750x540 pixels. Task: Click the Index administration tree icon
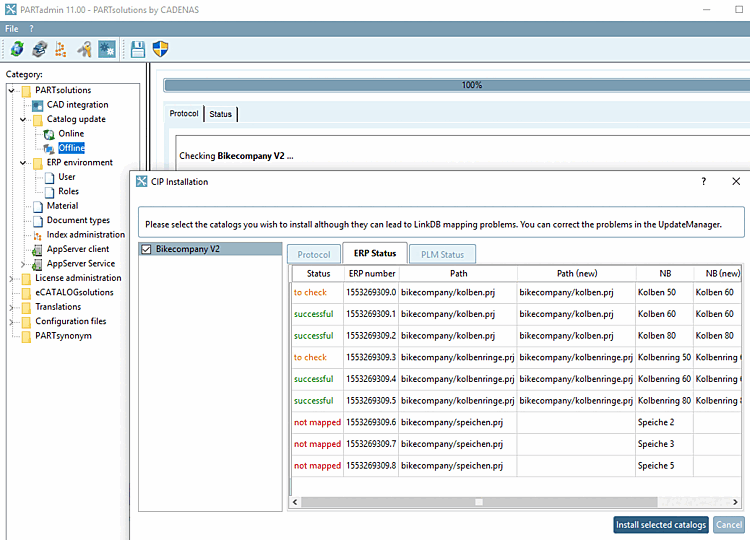tap(38, 235)
